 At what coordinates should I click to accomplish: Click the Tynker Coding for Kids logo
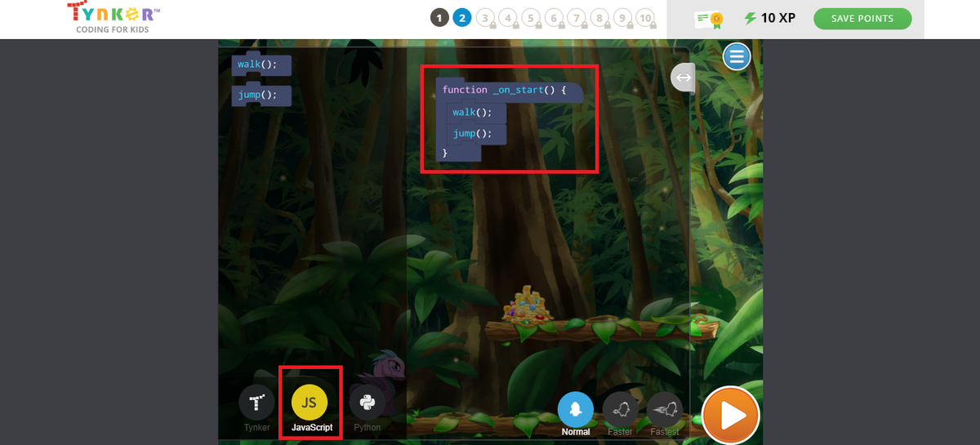click(114, 16)
